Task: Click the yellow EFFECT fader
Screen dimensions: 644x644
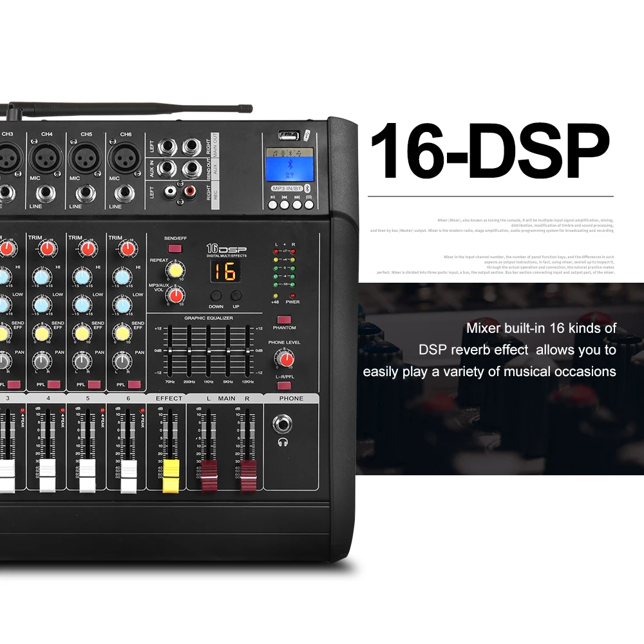Action: point(171,475)
